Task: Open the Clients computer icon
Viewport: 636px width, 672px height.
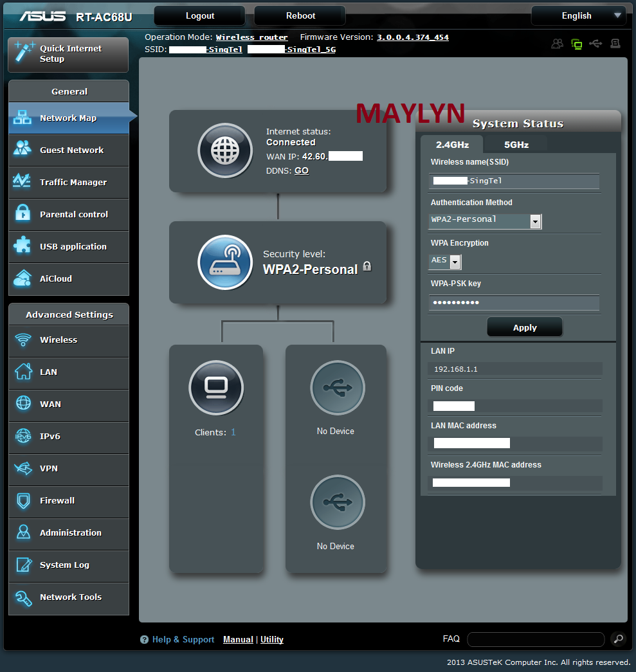Action: click(x=215, y=388)
